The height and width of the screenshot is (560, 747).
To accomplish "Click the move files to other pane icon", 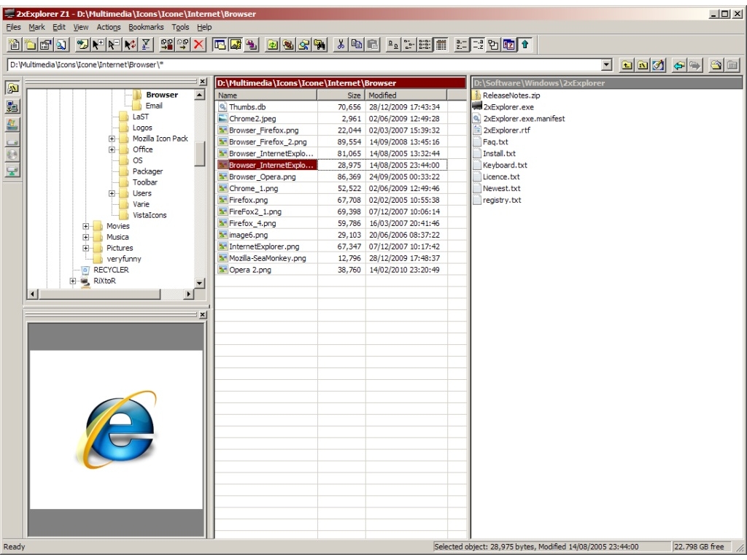I will click(183, 44).
